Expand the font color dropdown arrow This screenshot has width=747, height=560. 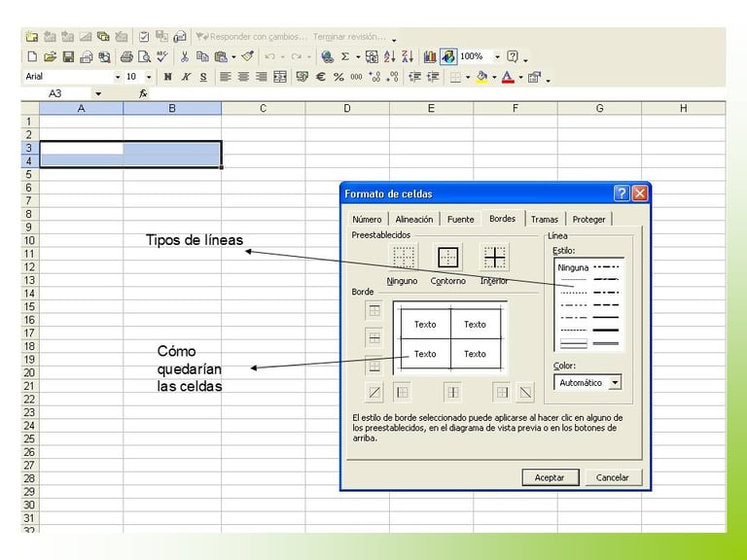(520, 77)
